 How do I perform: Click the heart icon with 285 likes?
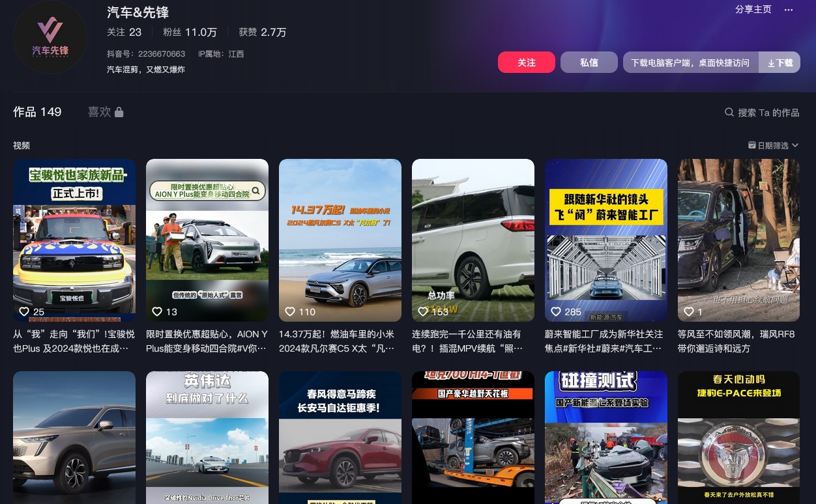[556, 312]
